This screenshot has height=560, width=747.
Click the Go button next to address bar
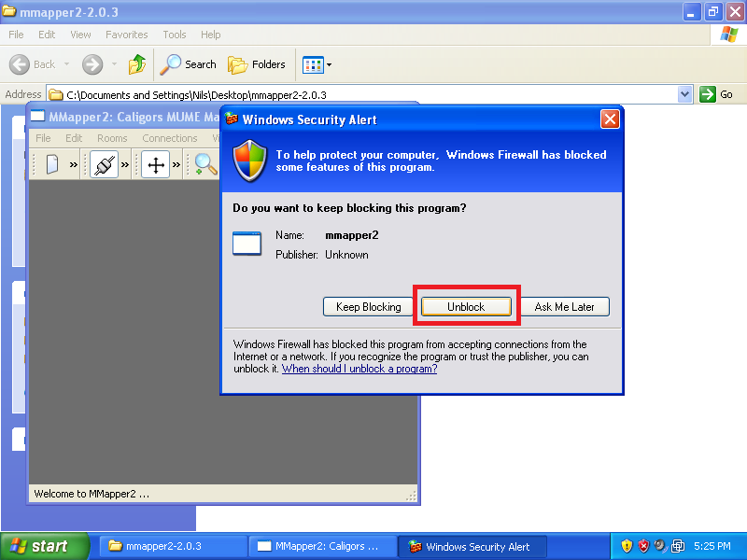[x=716, y=94]
